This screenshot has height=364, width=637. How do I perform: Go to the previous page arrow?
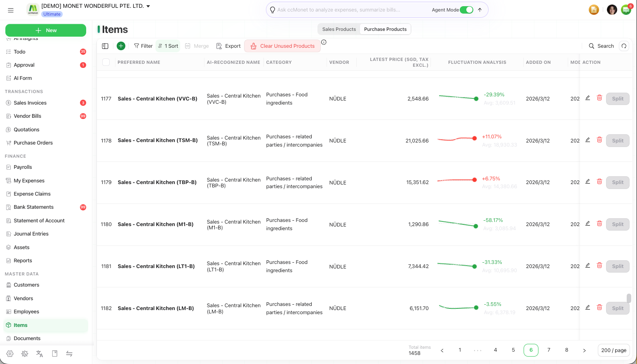click(442, 350)
